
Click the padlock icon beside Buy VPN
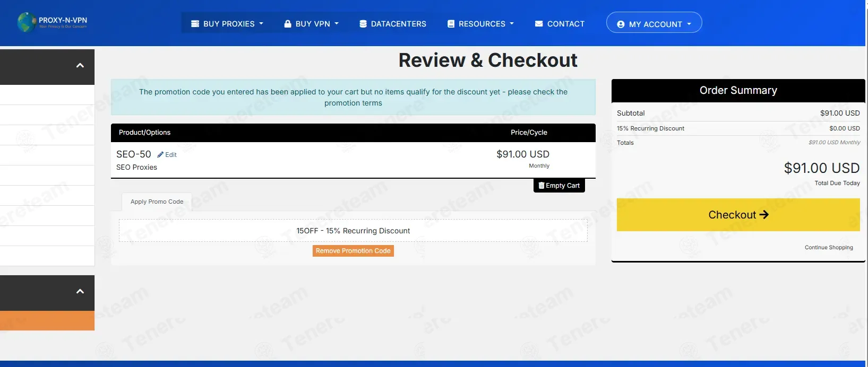(x=288, y=24)
